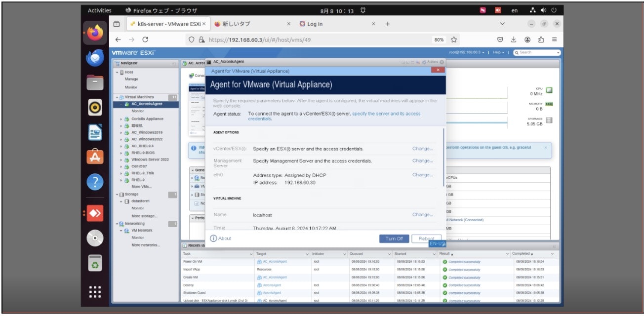
Task: Click the About info icon in dialog
Action: click(x=213, y=238)
